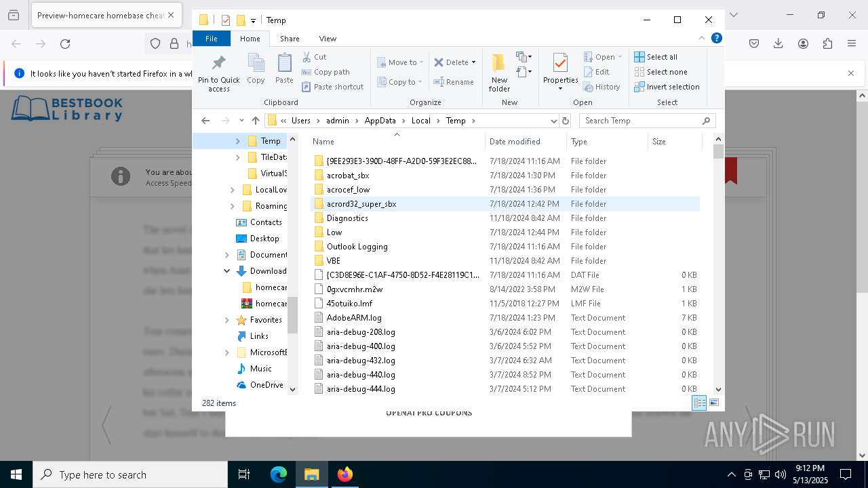The width and height of the screenshot is (868, 488).
Task: Minimize the ribbon chevron
Action: pos(702,38)
